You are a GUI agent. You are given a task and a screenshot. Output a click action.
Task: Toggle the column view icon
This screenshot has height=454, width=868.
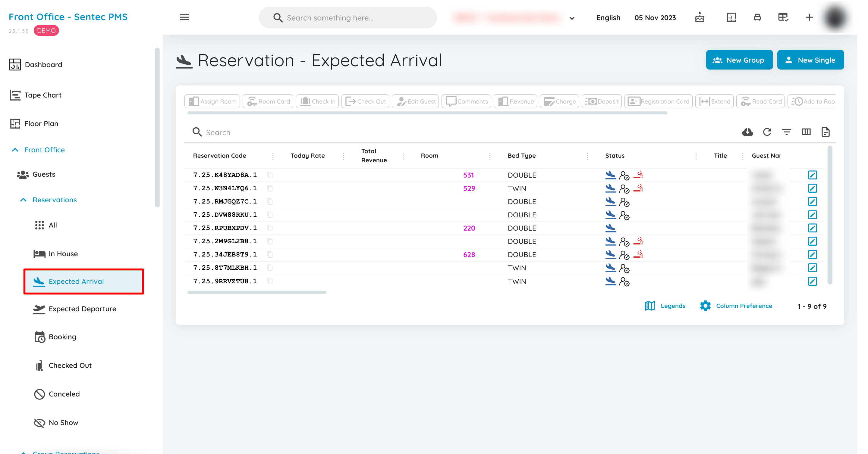(x=806, y=132)
